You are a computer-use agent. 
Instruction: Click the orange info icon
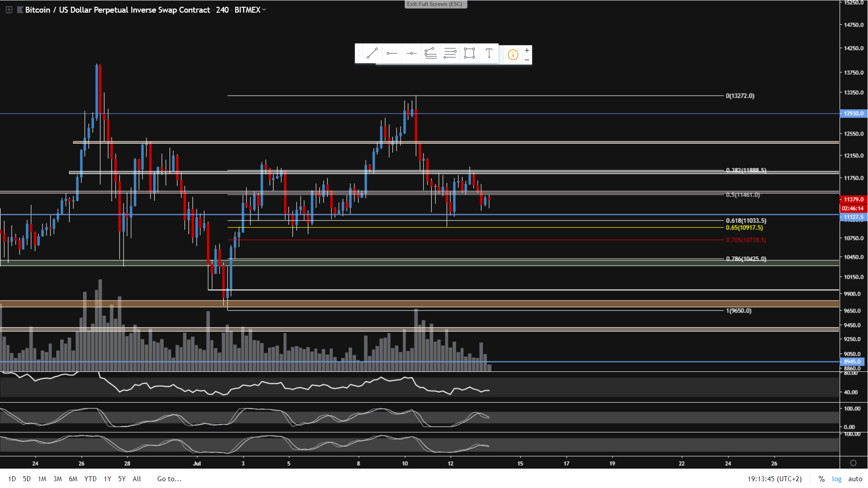[513, 55]
